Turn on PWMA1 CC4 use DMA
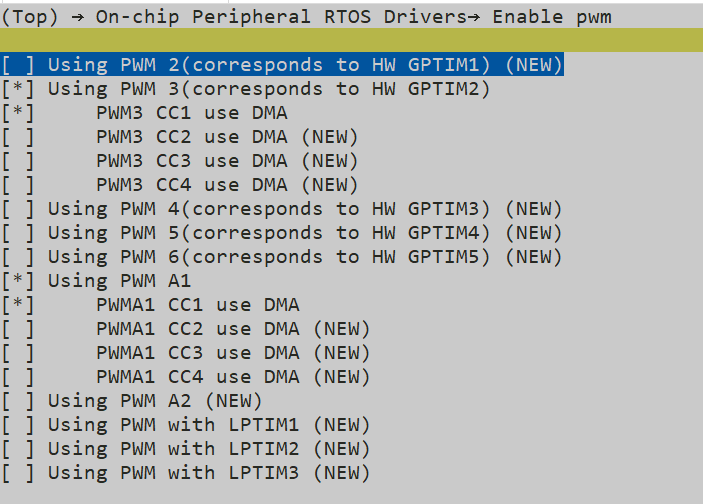This screenshot has height=504, width=703. 19,377
